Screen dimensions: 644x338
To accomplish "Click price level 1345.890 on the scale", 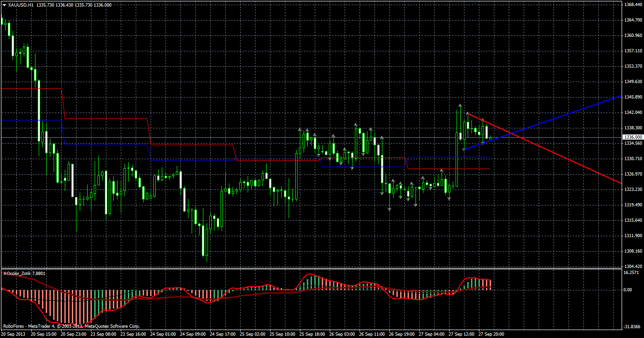I will pos(632,97).
